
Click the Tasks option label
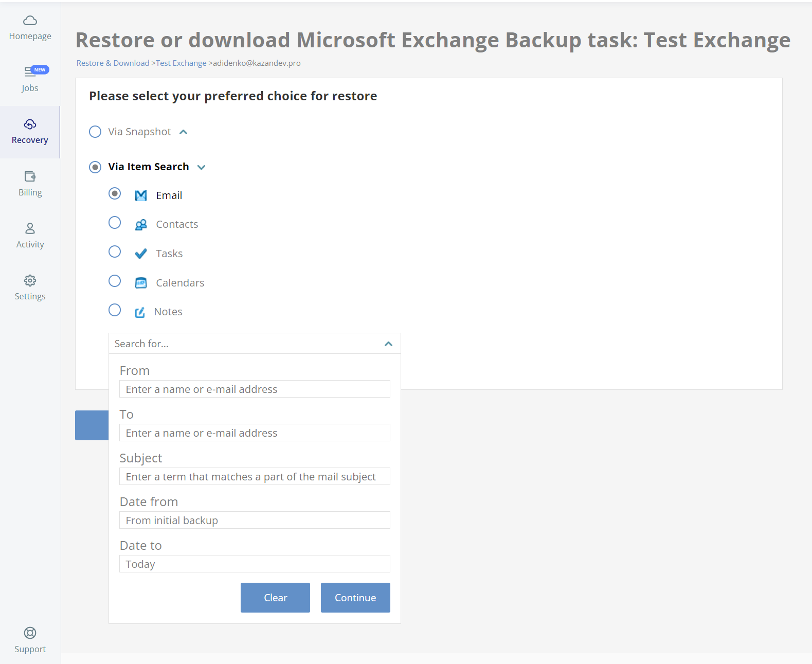pyautogui.click(x=169, y=254)
